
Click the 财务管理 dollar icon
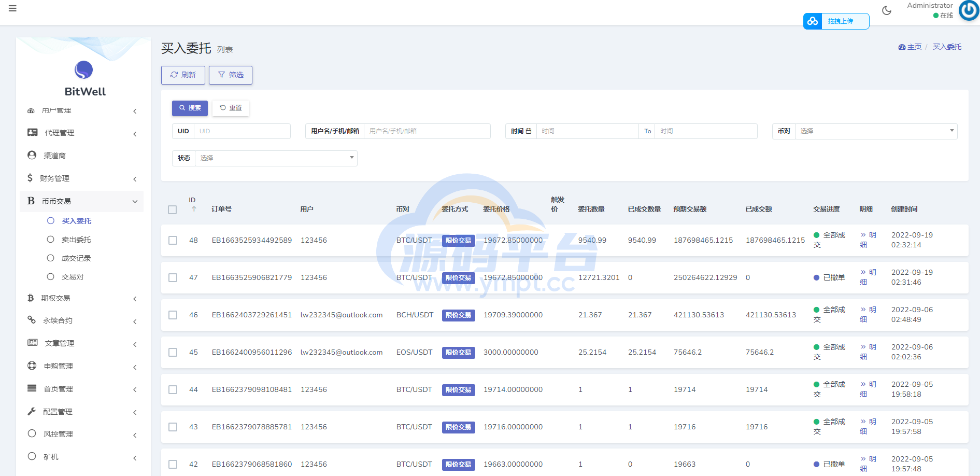click(x=30, y=178)
